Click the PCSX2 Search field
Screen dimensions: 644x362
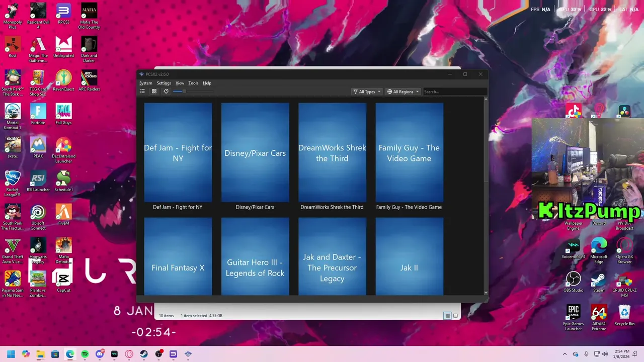(454, 92)
